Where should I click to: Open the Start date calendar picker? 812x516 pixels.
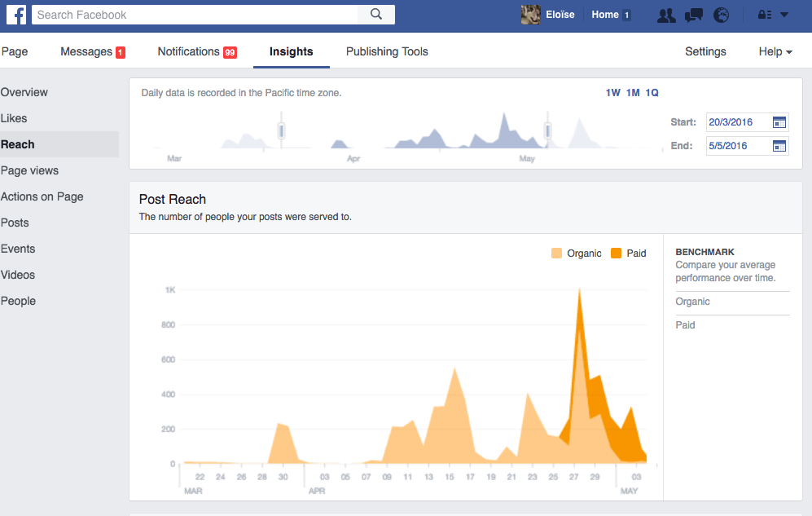point(779,122)
